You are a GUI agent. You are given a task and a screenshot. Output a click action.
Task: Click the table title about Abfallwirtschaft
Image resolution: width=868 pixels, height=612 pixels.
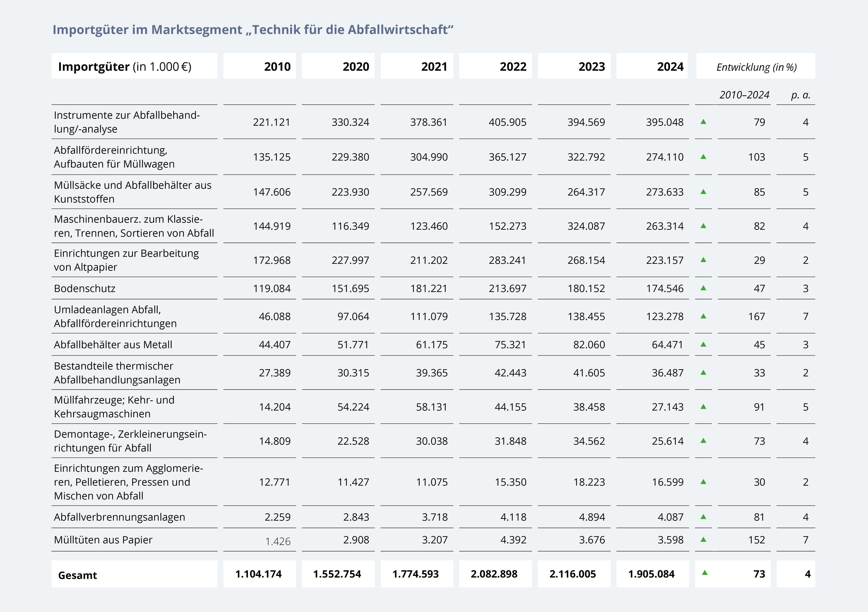(x=252, y=30)
